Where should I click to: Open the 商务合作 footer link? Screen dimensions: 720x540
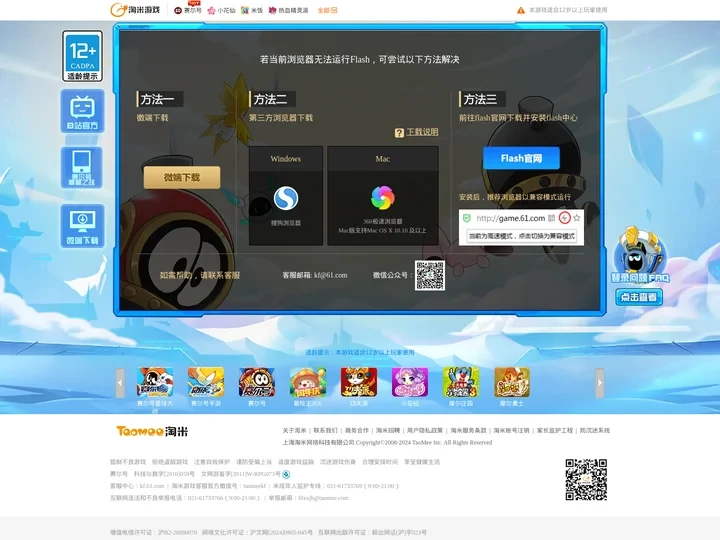pyautogui.click(x=357, y=430)
